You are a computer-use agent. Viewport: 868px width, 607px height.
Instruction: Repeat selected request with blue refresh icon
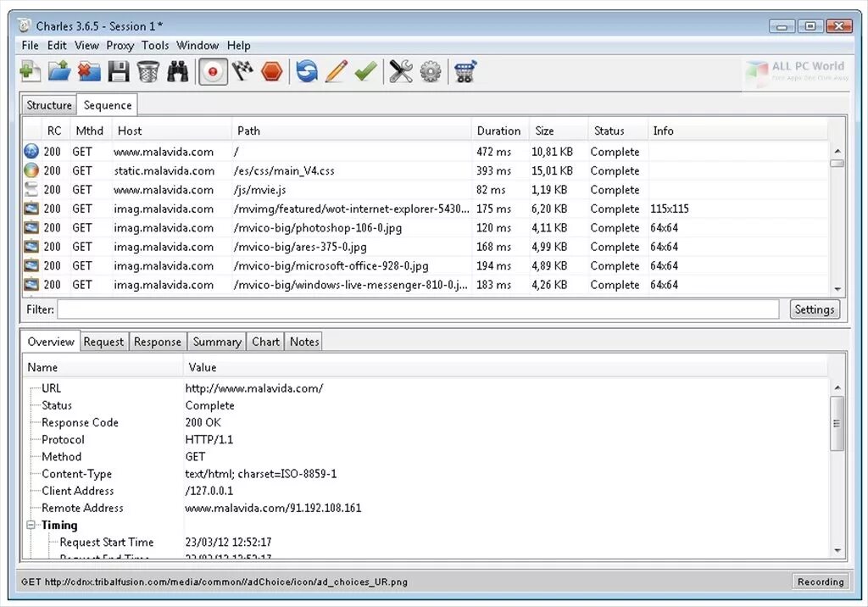pos(307,72)
